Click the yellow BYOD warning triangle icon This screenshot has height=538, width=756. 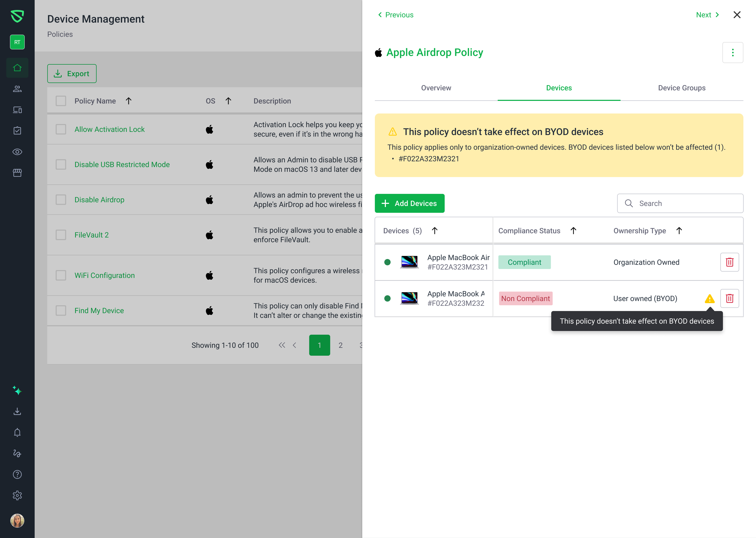[709, 298]
